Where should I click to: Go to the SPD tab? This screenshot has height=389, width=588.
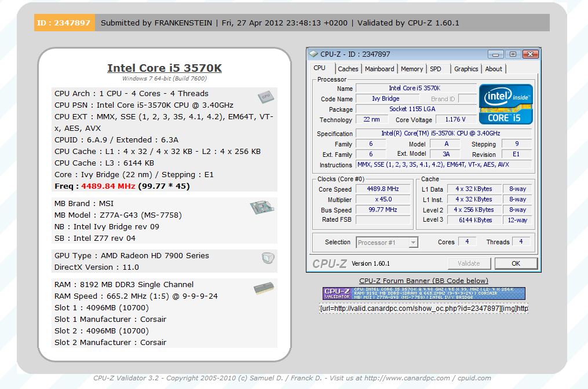coord(436,69)
